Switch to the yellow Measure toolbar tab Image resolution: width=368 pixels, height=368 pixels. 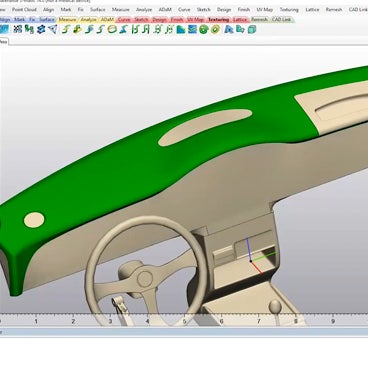(68, 20)
